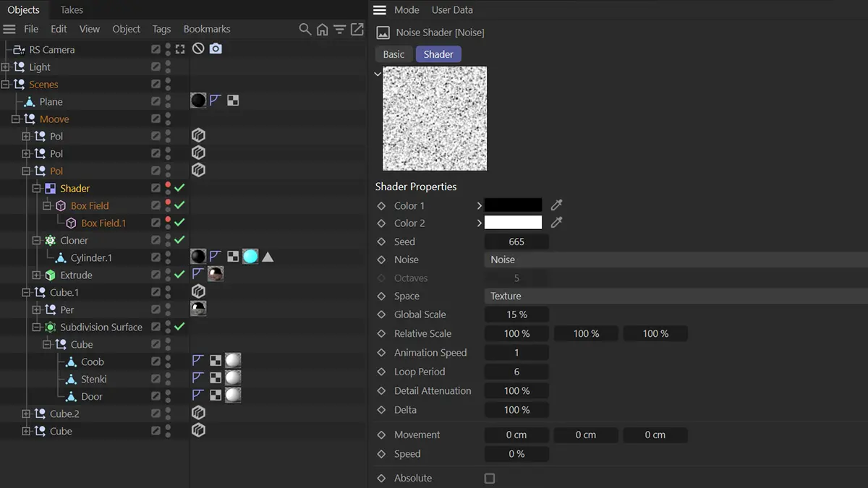Toggle the Extrude enable checkmark
This screenshot has width=868, height=488.
point(179,275)
